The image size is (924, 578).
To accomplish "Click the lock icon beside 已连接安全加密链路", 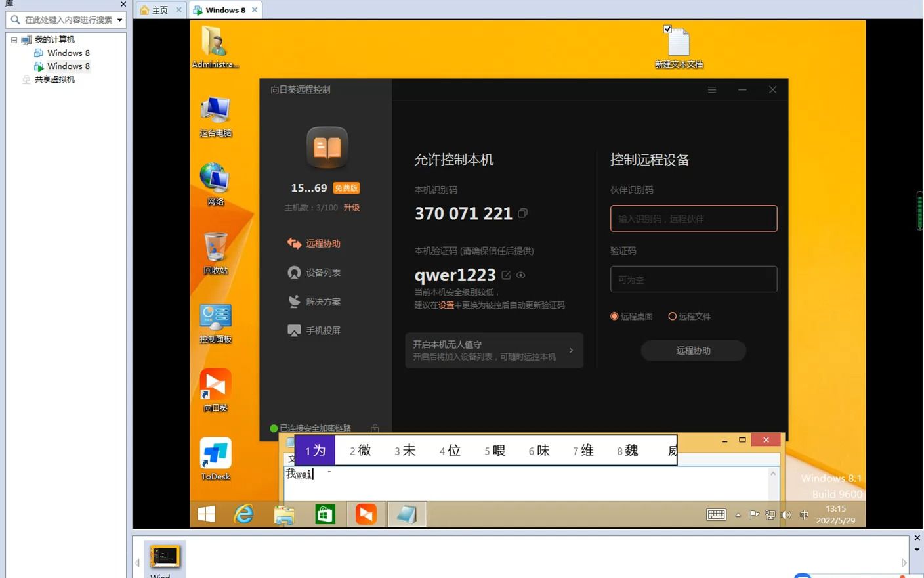I will (x=375, y=428).
